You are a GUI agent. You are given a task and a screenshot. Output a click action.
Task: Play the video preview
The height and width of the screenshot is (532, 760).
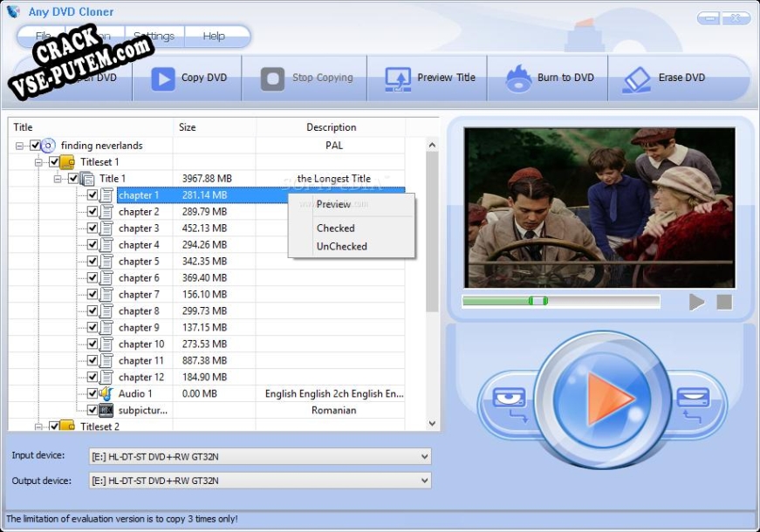coord(696,302)
